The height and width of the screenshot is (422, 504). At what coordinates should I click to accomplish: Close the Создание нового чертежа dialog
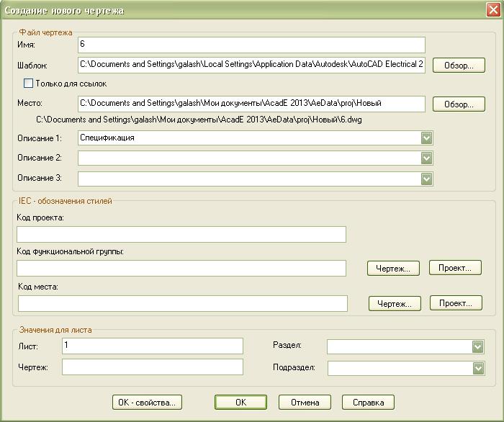coord(492,9)
